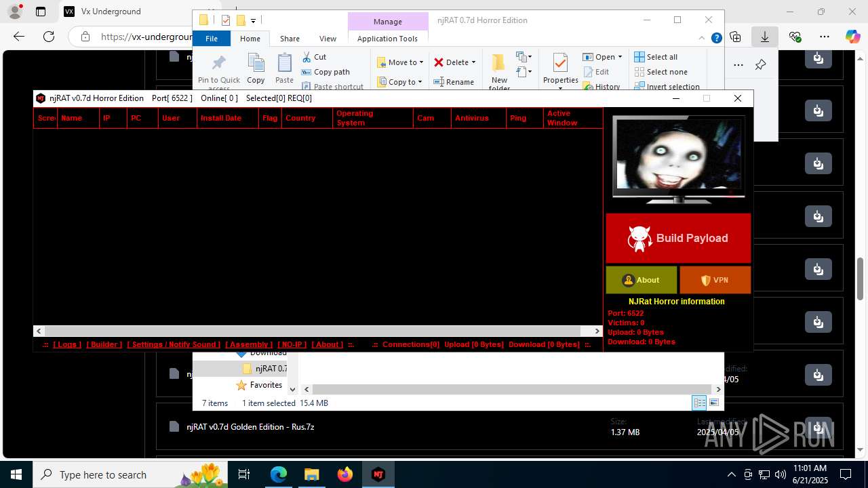
Task: Click the red Delete X icon
Action: 439,62
